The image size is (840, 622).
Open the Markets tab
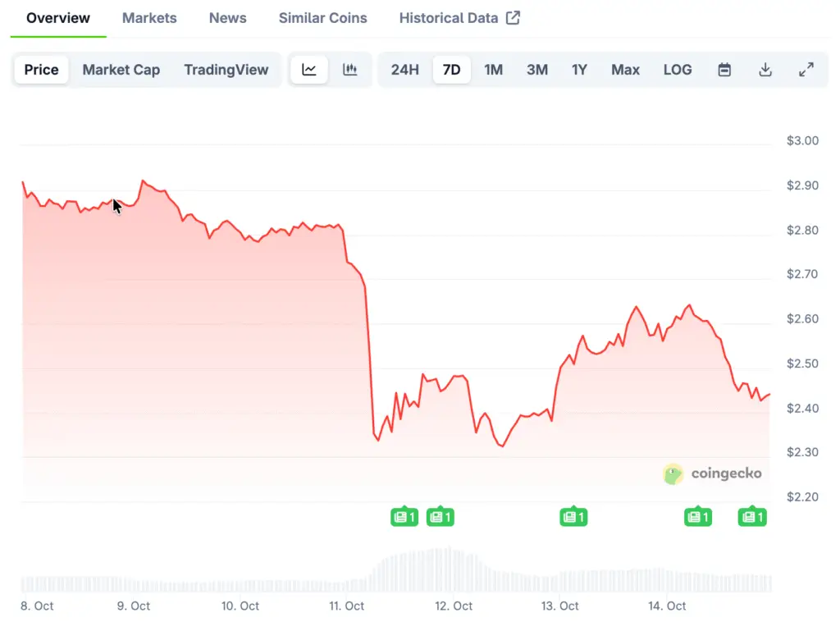(x=149, y=18)
